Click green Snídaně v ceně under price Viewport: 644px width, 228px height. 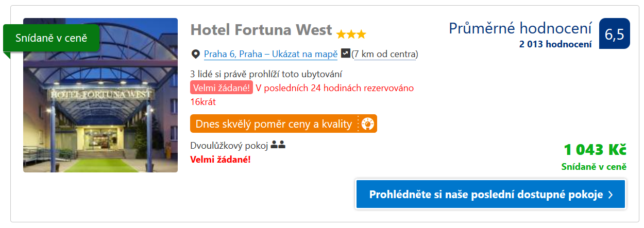click(594, 167)
